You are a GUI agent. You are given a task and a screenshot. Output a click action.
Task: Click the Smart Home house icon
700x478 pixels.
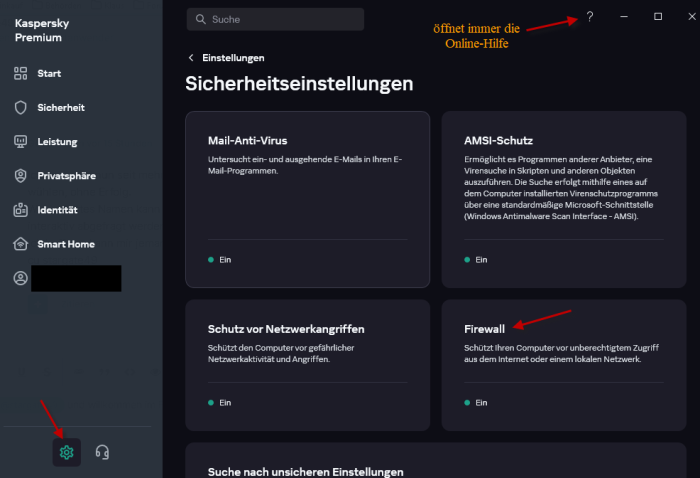tap(21, 244)
